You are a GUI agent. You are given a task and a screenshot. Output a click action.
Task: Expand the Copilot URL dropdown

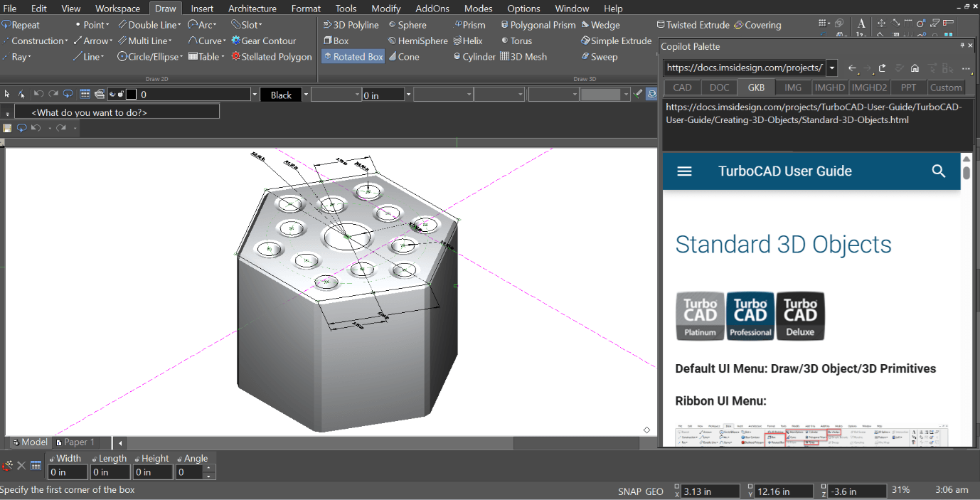(x=832, y=68)
